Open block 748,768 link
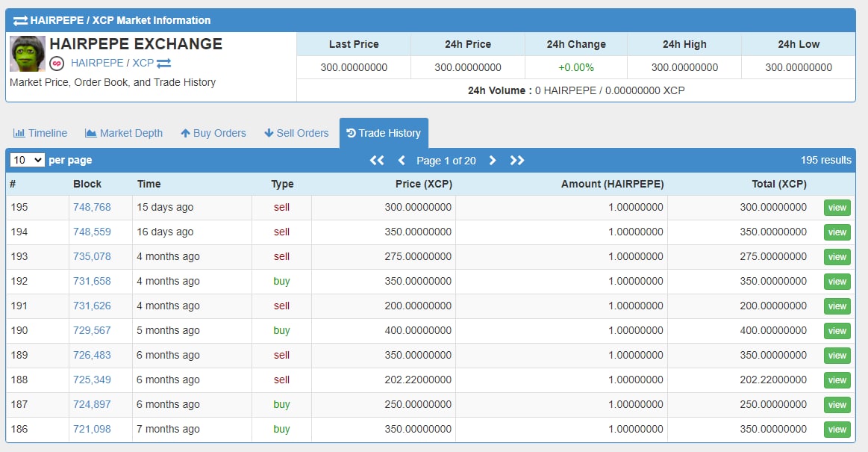 (92, 207)
